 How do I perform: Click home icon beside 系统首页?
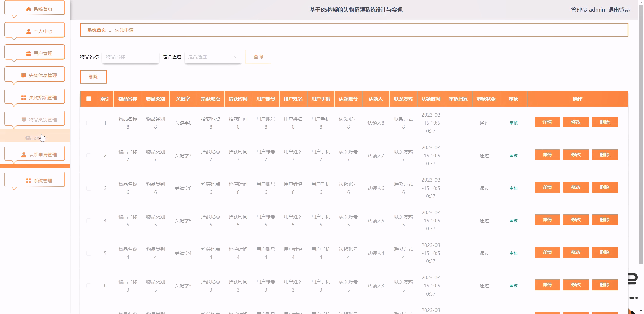[29, 9]
